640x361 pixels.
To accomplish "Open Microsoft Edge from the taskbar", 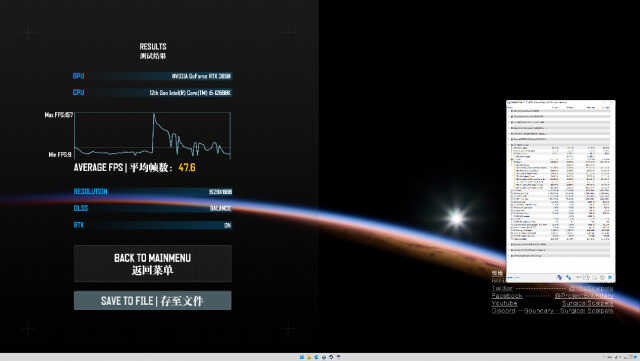I will click(316, 357).
